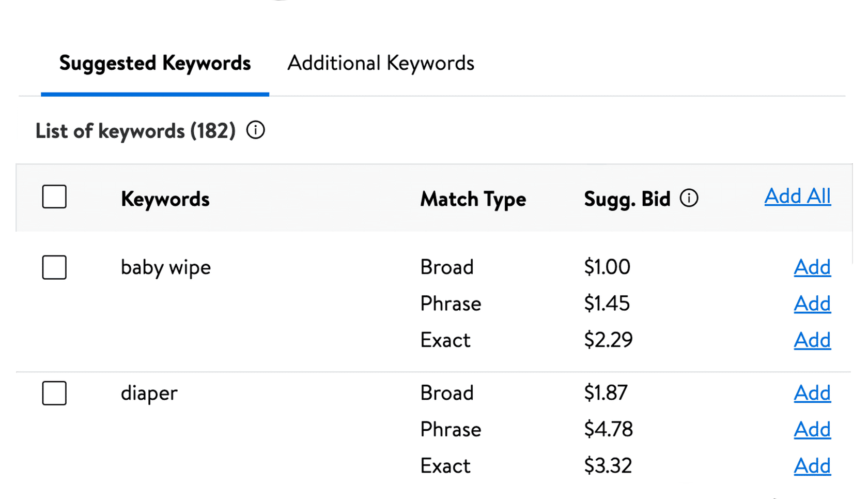Select the diaper keyword text
This screenshot has height=499, width=868.
(x=149, y=394)
